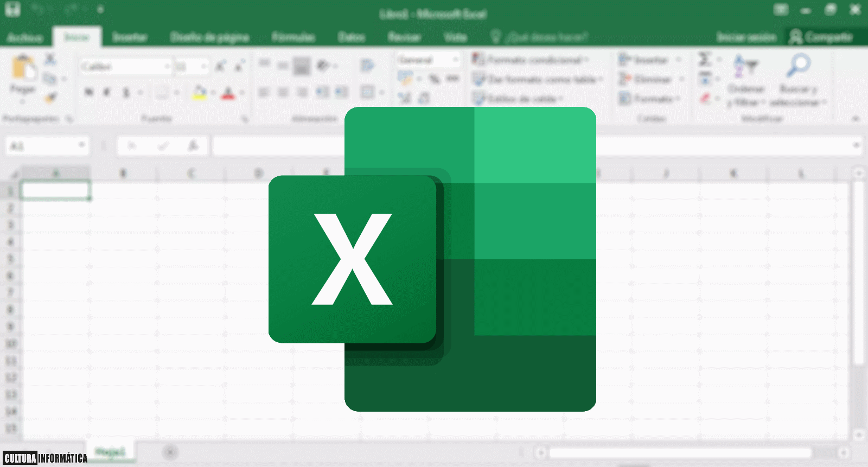The height and width of the screenshot is (467, 868).
Task: Toggle bottom vertical alignment
Action: tap(302, 66)
